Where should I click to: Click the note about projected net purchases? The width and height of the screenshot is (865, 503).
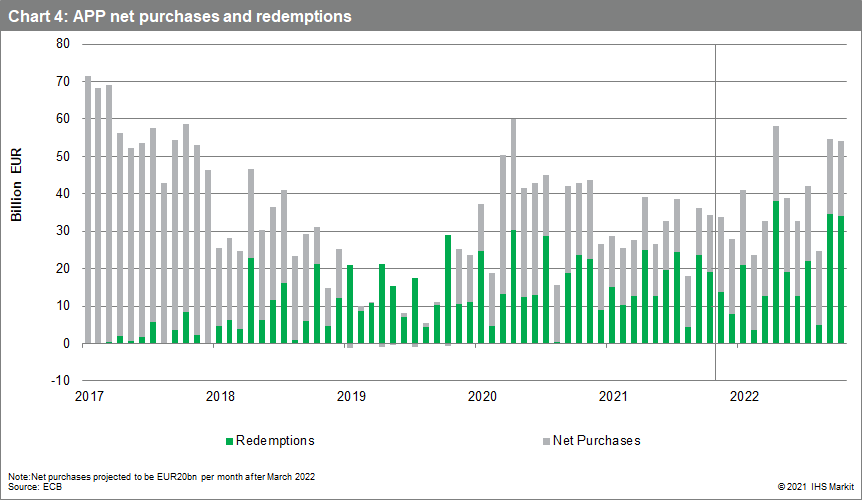[160, 476]
